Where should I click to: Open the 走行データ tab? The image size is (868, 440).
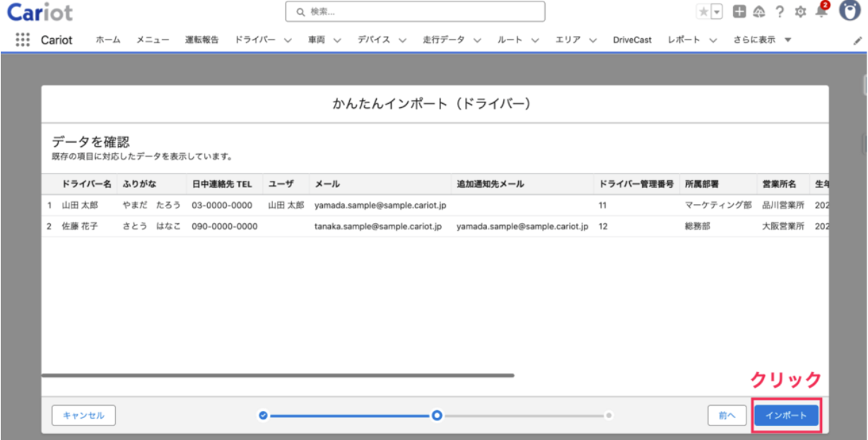(444, 40)
